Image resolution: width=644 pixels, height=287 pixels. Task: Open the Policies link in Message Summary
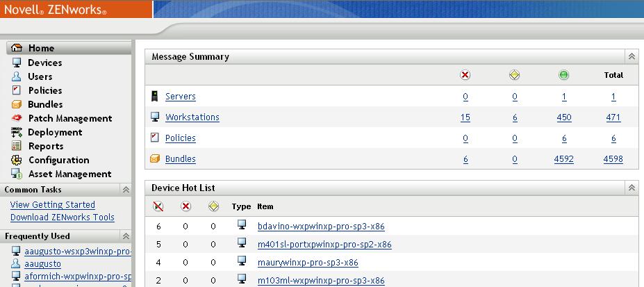click(181, 138)
